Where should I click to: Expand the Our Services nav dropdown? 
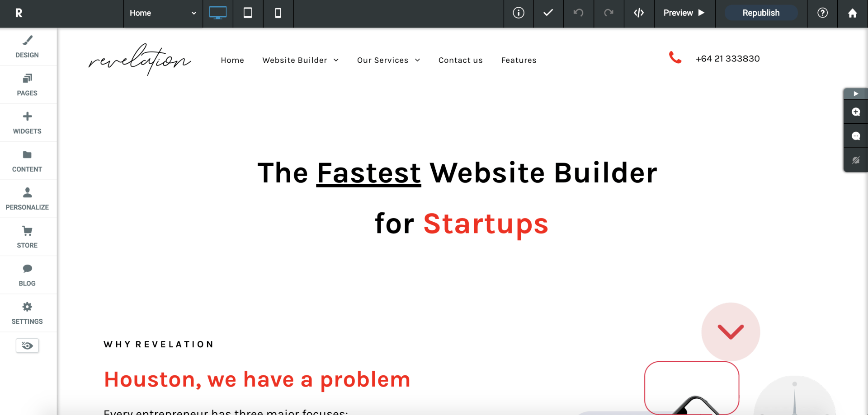pyautogui.click(x=389, y=61)
